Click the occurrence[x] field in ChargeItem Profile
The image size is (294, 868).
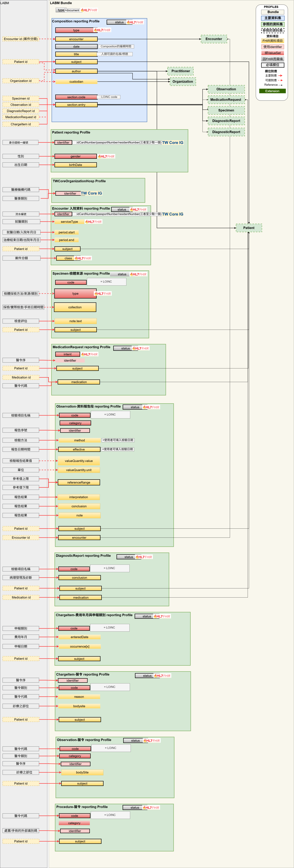[80, 646]
